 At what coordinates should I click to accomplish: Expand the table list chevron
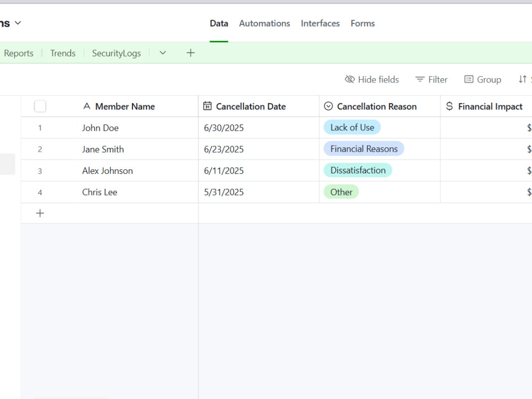tap(163, 53)
